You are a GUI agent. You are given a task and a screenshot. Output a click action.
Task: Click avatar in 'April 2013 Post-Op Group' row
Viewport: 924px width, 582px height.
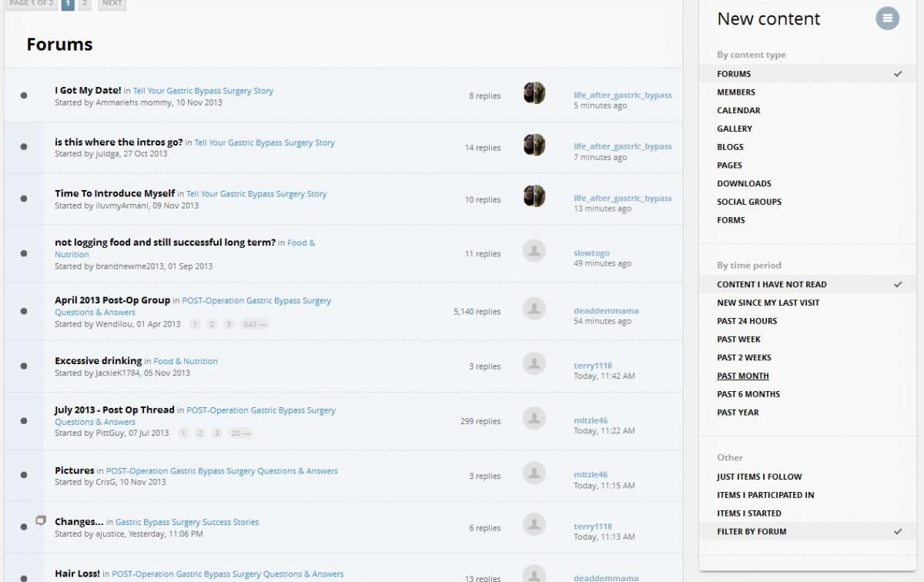pyautogui.click(x=534, y=309)
